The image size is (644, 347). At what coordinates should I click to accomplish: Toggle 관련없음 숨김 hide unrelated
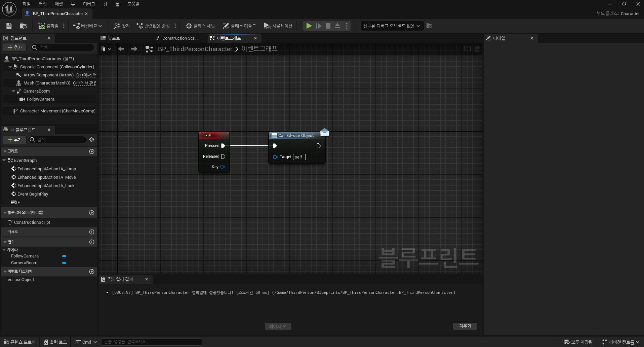pyautogui.click(x=153, y=26)
